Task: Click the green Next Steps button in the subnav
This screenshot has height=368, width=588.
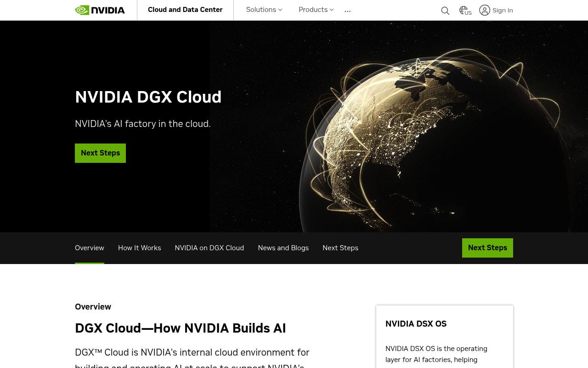Action: [487, 248]
